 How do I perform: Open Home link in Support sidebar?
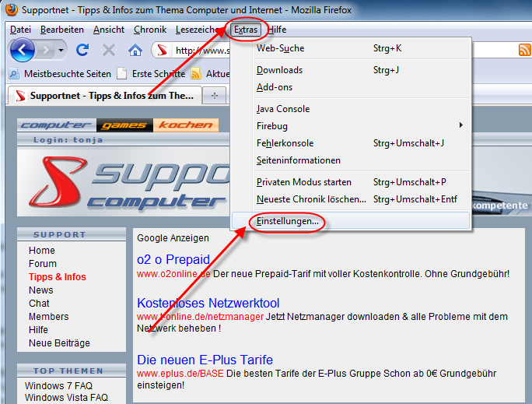pyautogui.click(x=42, y=251)
